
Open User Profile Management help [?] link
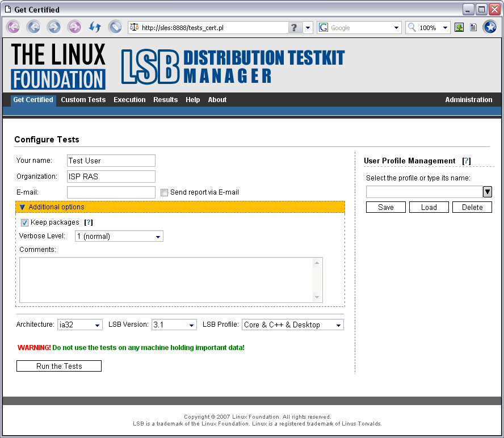tap(466, 161)
